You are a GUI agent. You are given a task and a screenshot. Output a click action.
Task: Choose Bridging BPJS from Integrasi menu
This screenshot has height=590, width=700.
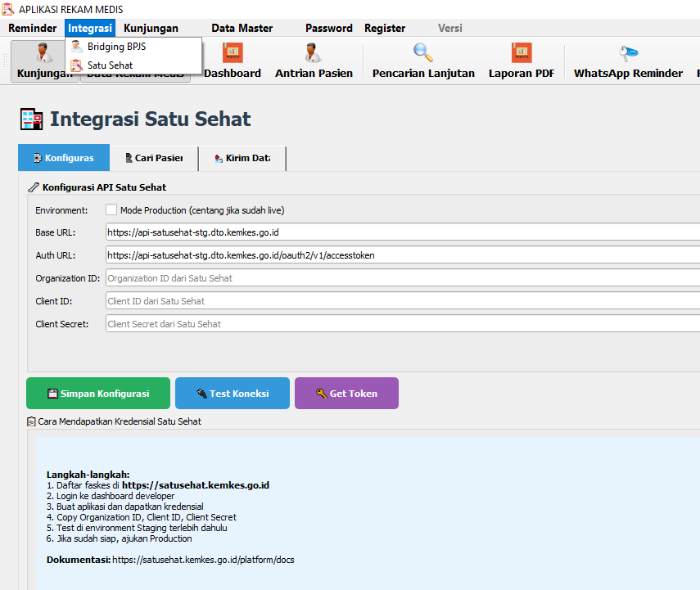click(x=133, y=47)
